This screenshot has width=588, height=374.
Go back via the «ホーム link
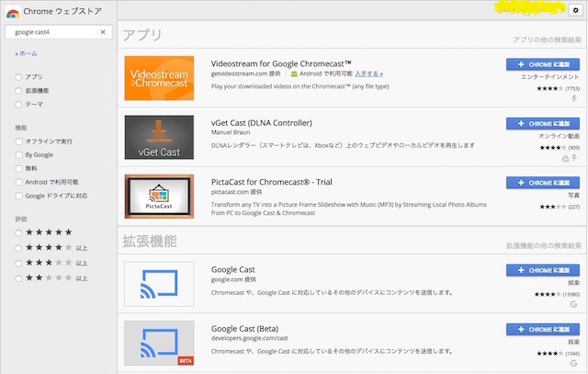(x=26, y=53)
